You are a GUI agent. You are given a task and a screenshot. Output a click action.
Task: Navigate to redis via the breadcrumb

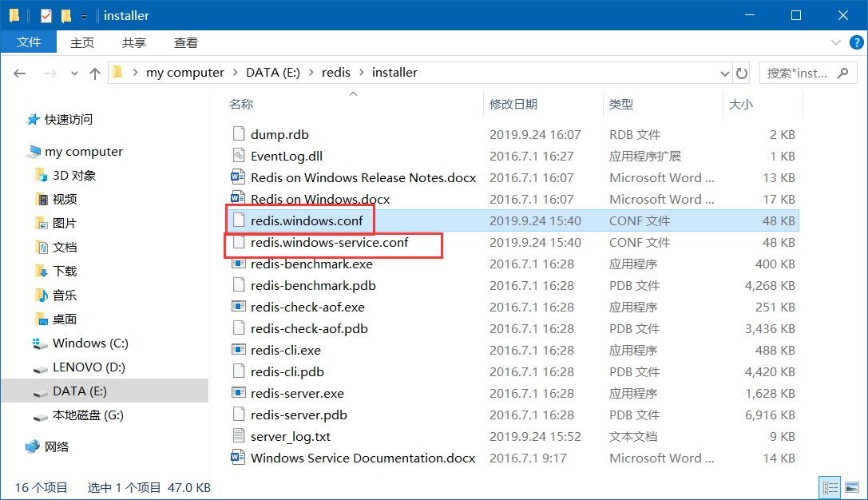(x=335, y=72)
